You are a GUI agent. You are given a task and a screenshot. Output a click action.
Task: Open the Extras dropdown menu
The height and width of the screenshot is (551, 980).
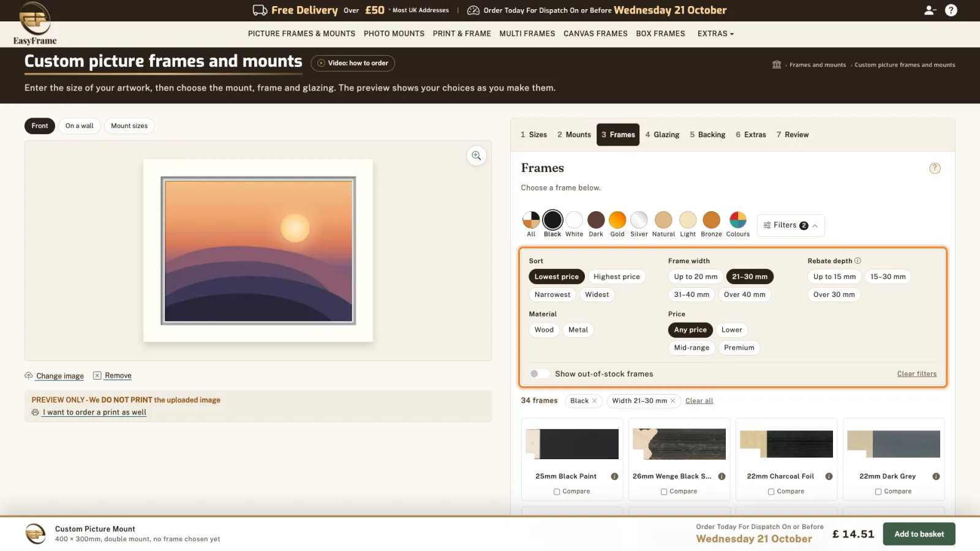715,34
